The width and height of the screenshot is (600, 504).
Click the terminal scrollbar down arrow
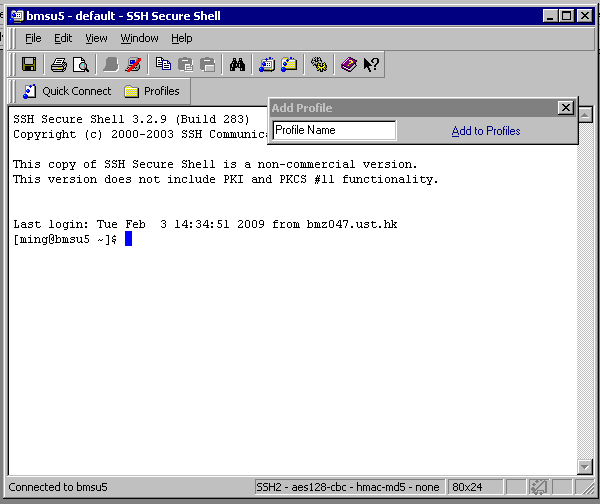pos(585,467)
